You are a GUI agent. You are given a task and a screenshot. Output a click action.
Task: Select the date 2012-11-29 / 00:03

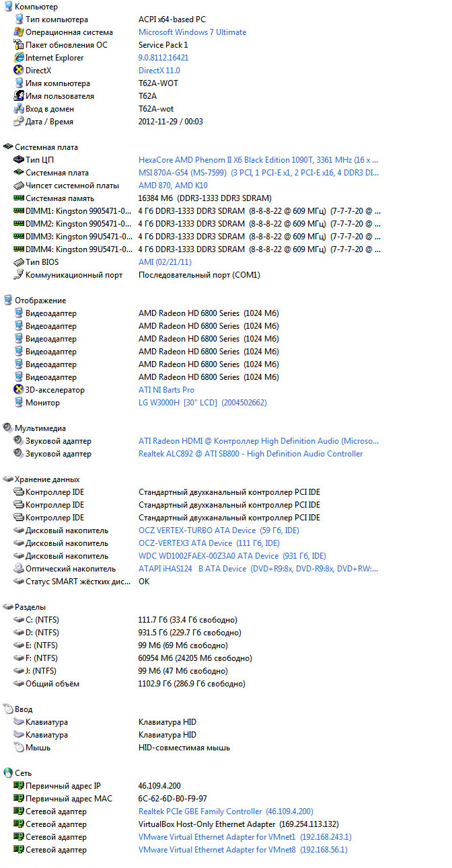pyautogui.click(x=171, y=122)
